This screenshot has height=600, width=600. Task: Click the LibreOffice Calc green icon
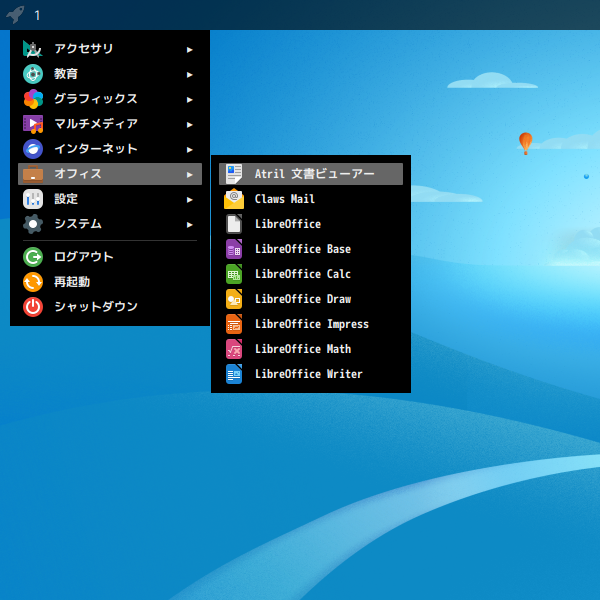point(234,274)
